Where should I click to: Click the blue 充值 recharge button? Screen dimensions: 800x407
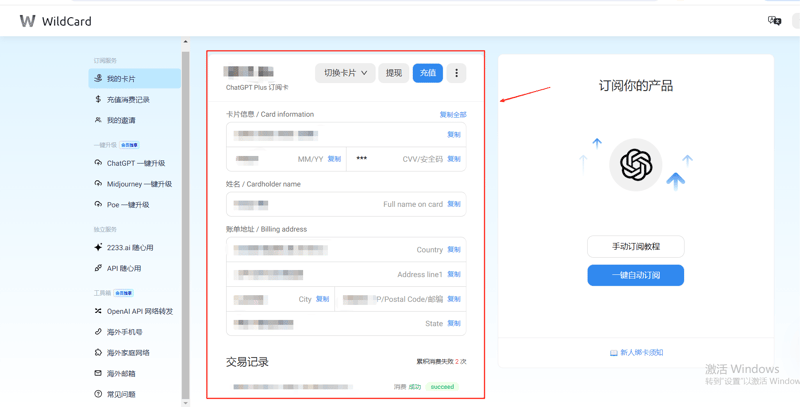pos(428,73)
